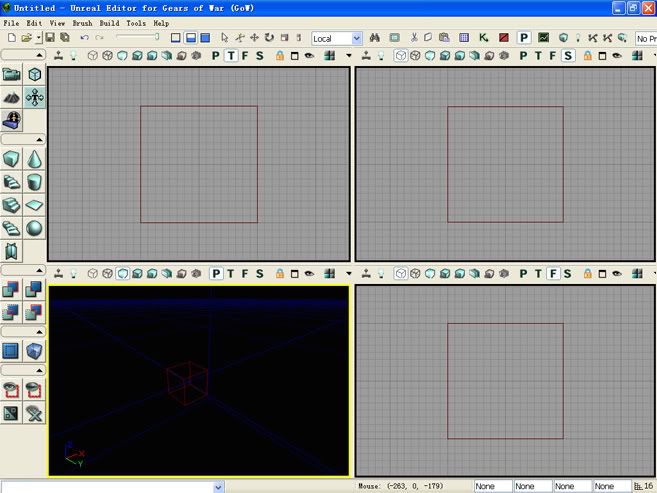Open the Local coordinate system dropdown
The height and width of the screenshot is (493, 657).
pos(357,38)
